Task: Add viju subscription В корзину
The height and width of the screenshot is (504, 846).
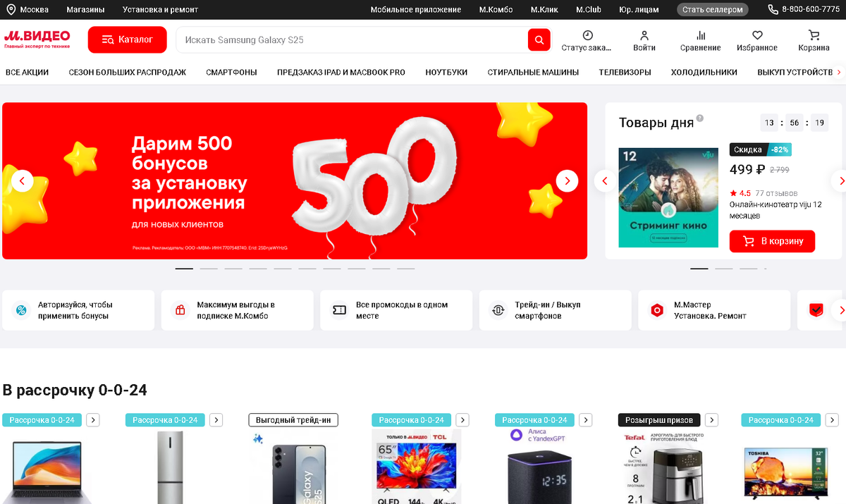Action: point(772,241)
